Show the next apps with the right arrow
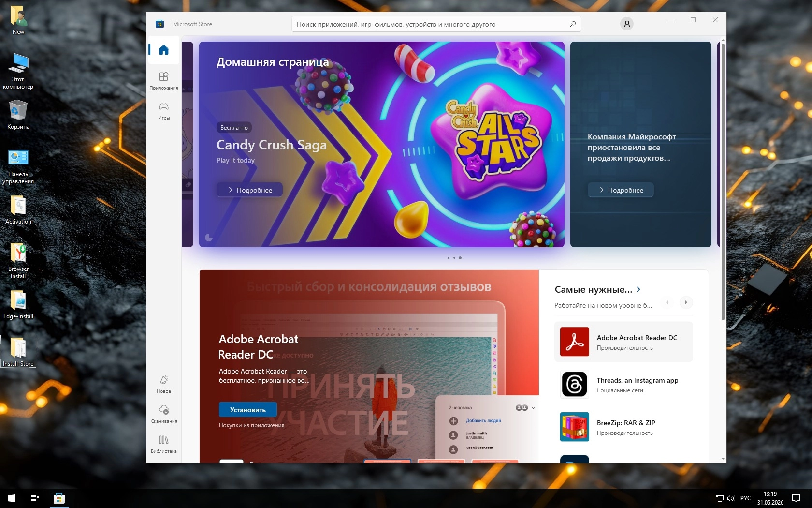 click(686, 302)
